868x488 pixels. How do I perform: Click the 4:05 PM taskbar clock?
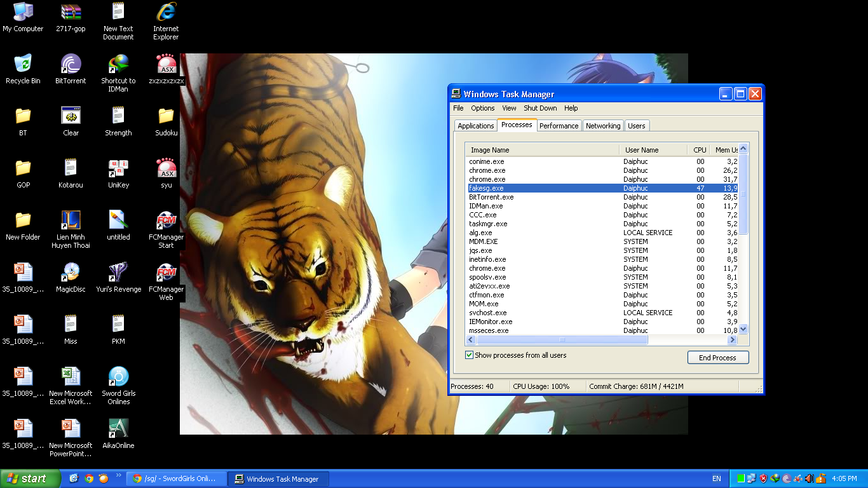tap(844, 478)
